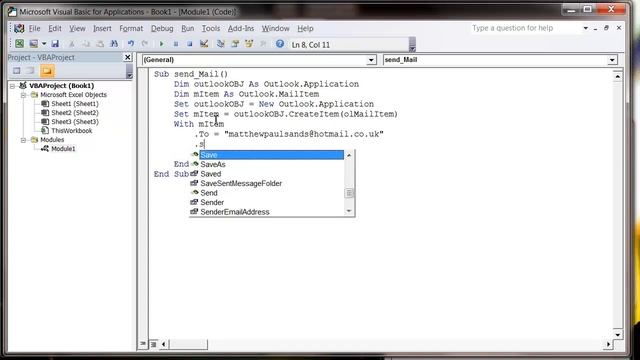Click the autocomplete list scrollbar thumb
The width and height of the screenshot is (640, 360).
tap(349, 193)
